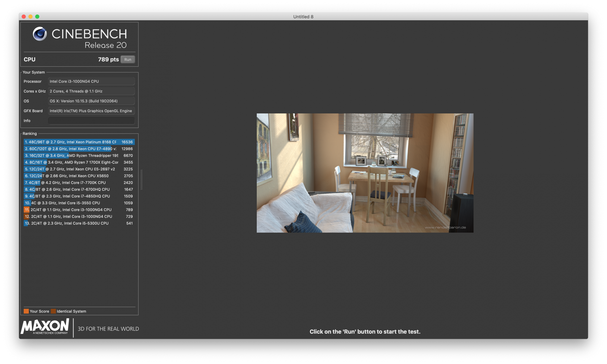The height and width of the screenshot is (364, 607).
Task: Select ranking row 8 Core i7-6700HQ
Action: [x=79, y=189]
